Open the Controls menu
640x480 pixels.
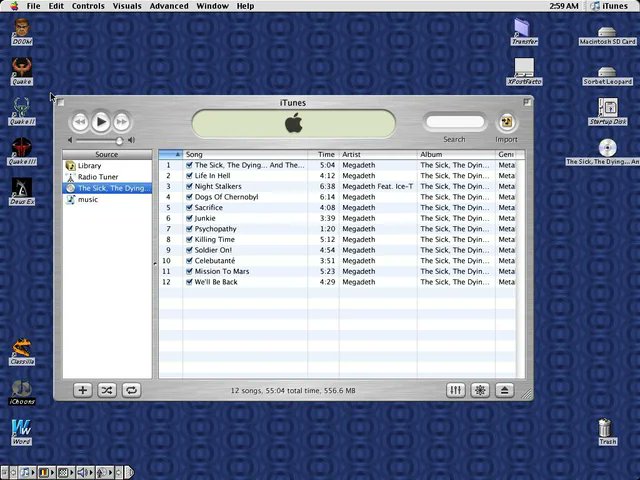click(x=88, y=6)
